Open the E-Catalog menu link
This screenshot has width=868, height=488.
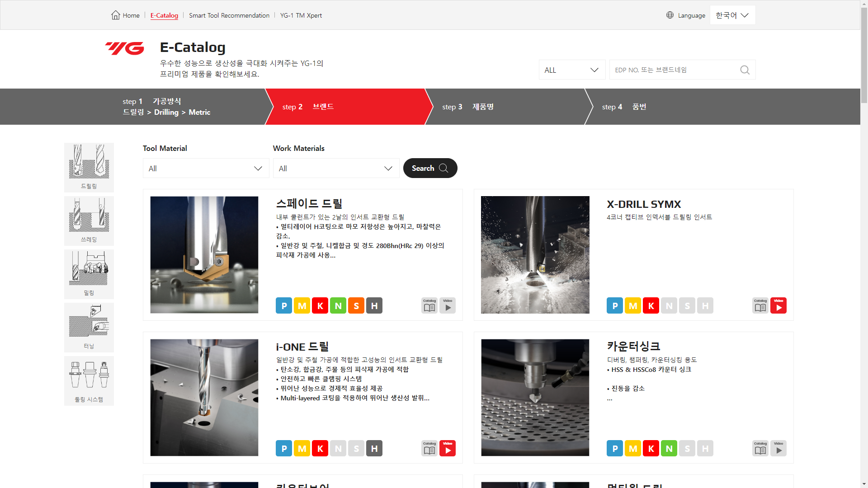pyautogui.click(x=164, y=15)
